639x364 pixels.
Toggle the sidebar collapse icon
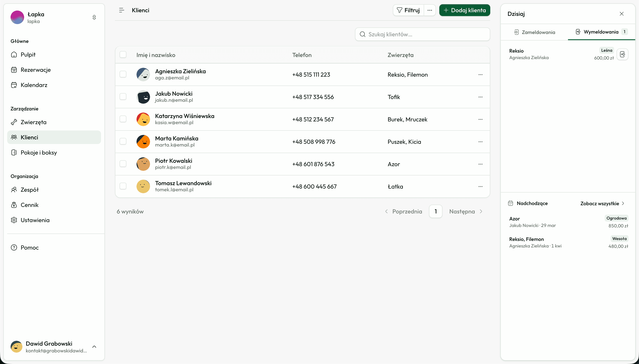(x=122, y=10)
